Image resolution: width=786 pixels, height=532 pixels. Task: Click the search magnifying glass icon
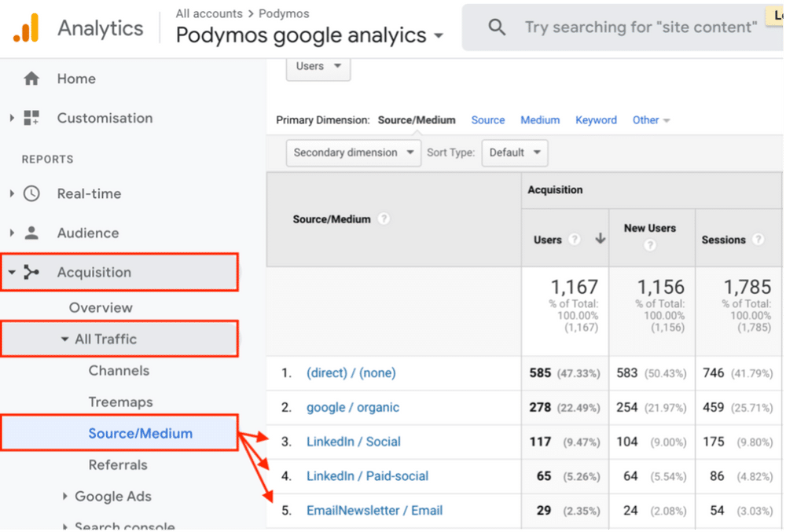click(x=497, y=28)
